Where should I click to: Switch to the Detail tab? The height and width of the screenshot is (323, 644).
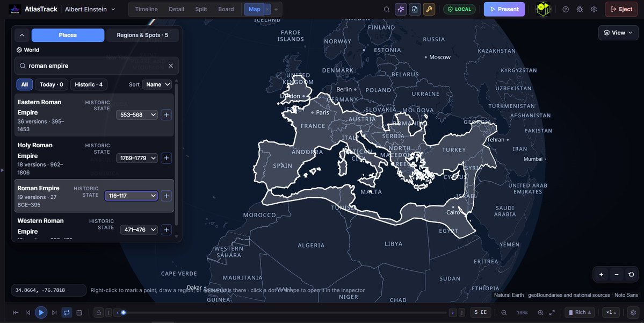coord(176,9)
